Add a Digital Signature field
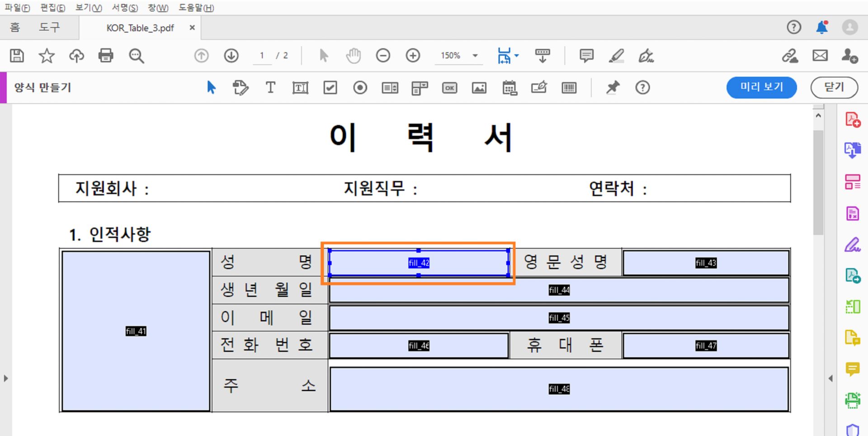868x436 pixels. click(539, 87)
